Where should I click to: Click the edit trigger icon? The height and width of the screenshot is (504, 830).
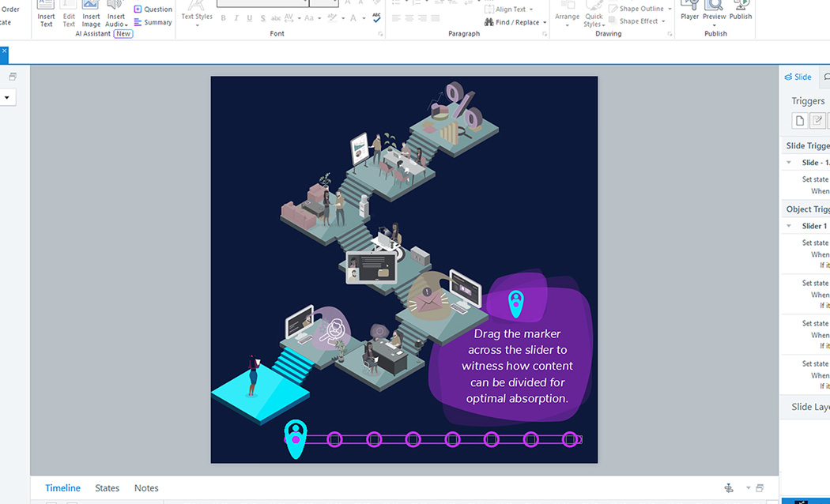point(817,121)
